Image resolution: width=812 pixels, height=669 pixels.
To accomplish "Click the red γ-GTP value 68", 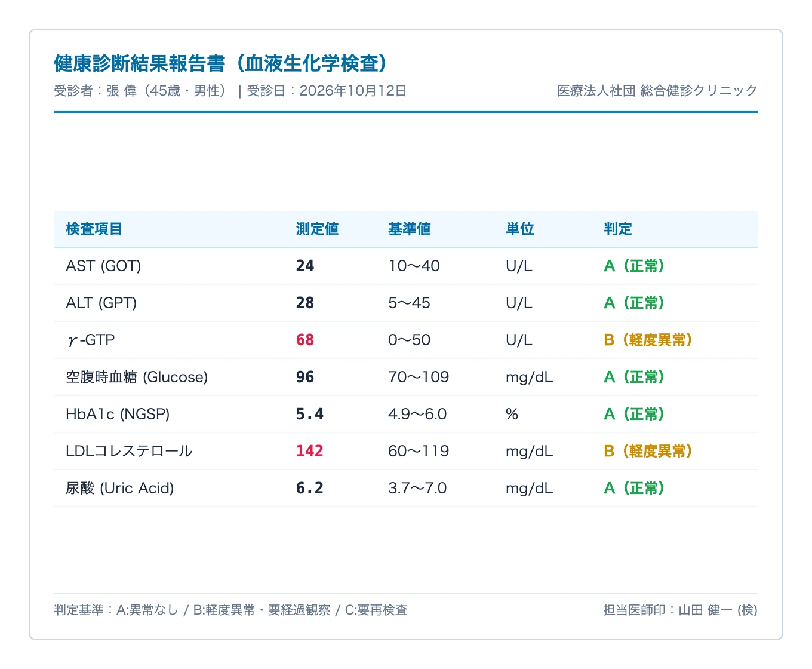I will pos(305,340).
